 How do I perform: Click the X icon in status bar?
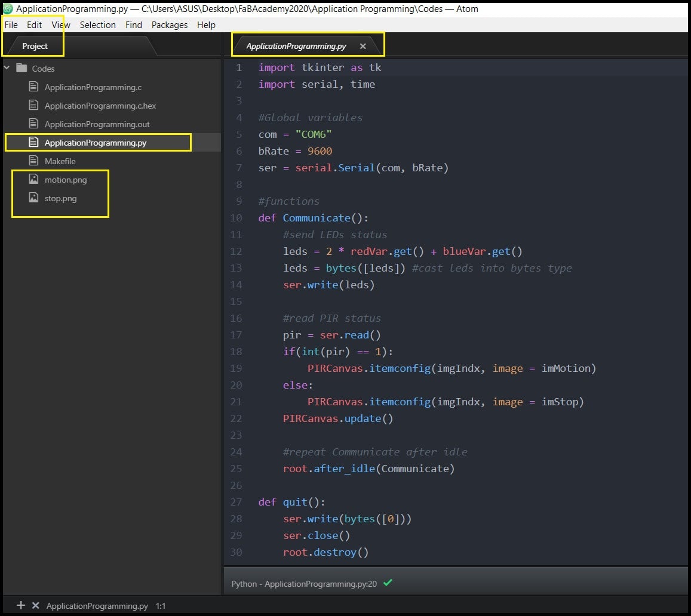[x=36, y=605]
